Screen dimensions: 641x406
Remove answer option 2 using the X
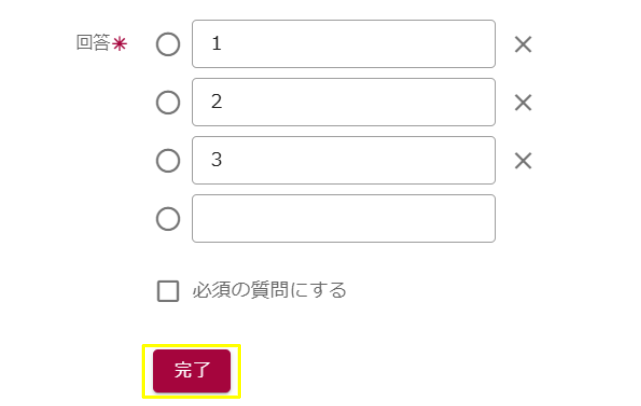[523, 102]
